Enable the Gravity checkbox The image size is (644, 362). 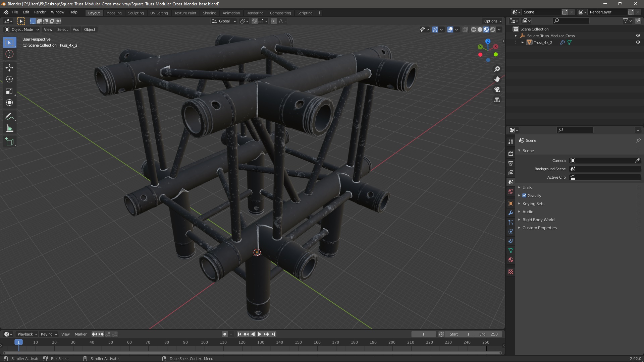click(524, 195)
